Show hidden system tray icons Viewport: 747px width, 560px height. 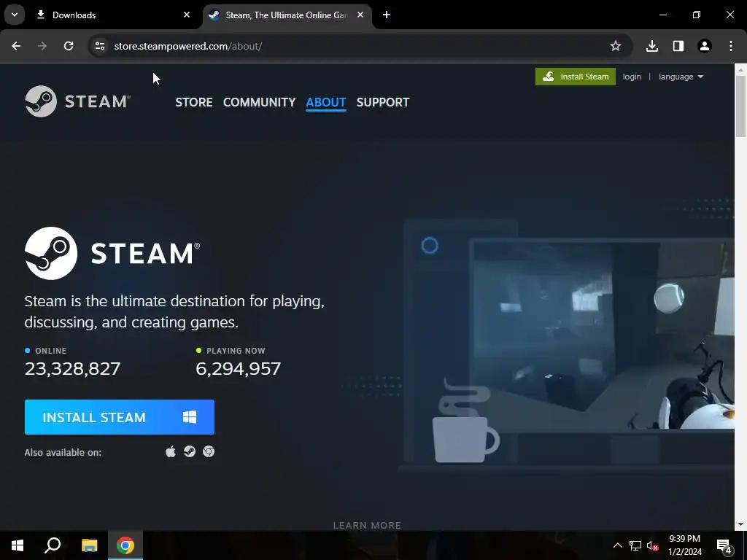point(617,545)
